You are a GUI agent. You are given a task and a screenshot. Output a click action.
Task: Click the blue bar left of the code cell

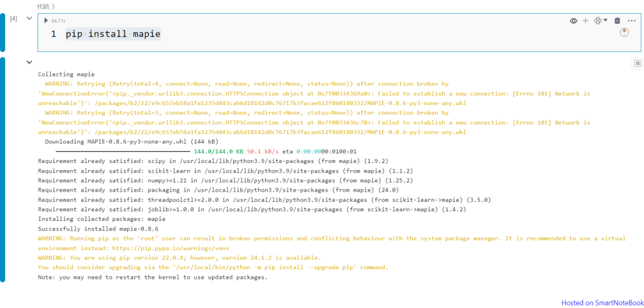click(3, 32)
